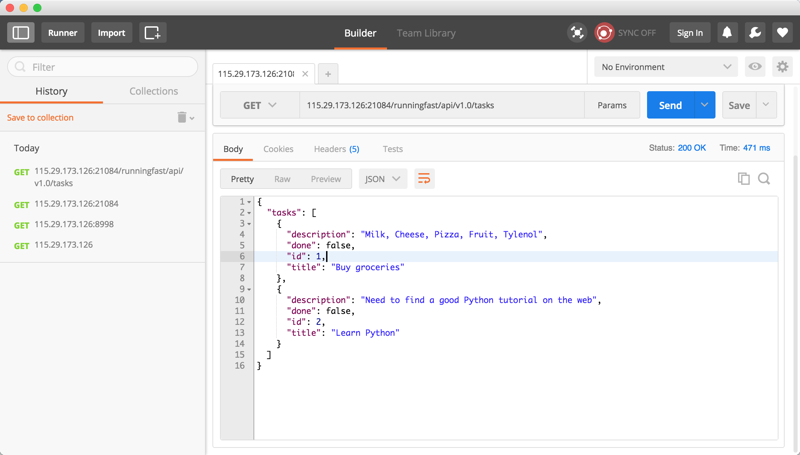
Task: Select the Collections tab in sidebar
Action: click(154, 91)
